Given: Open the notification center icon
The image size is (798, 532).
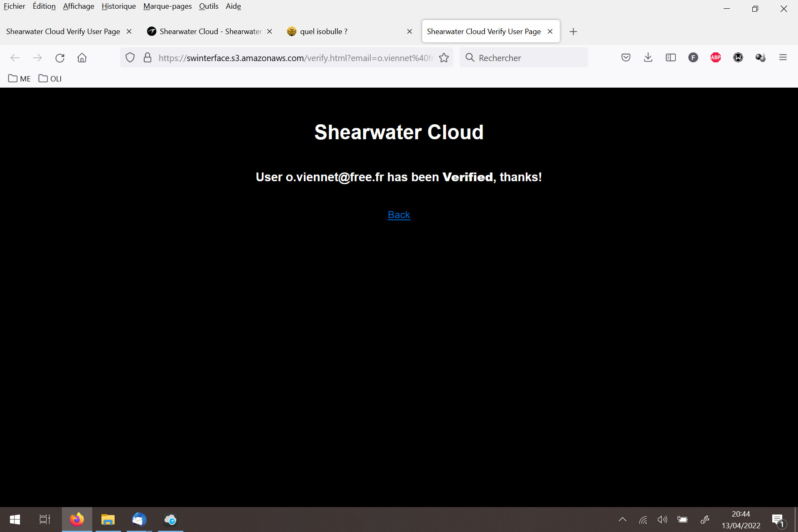Looking at the screenshot, I should point(778,520).
